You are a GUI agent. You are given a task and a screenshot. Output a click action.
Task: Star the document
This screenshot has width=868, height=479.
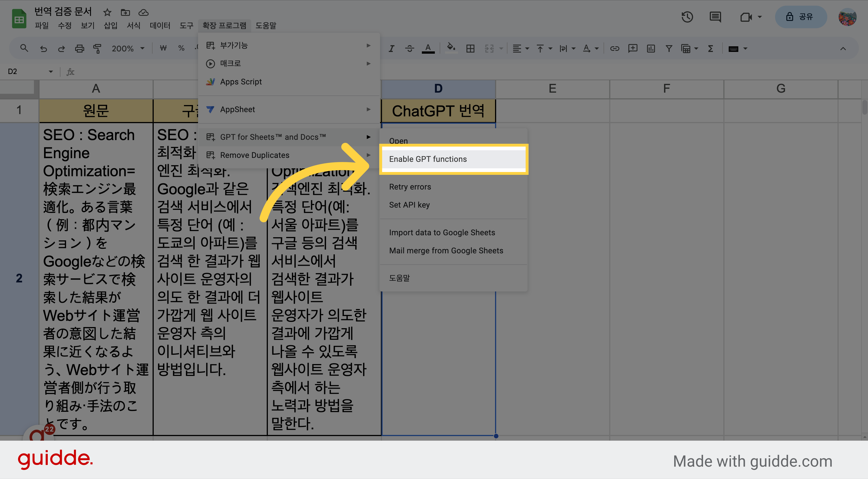pyautogui.click(x=107, y=12)
